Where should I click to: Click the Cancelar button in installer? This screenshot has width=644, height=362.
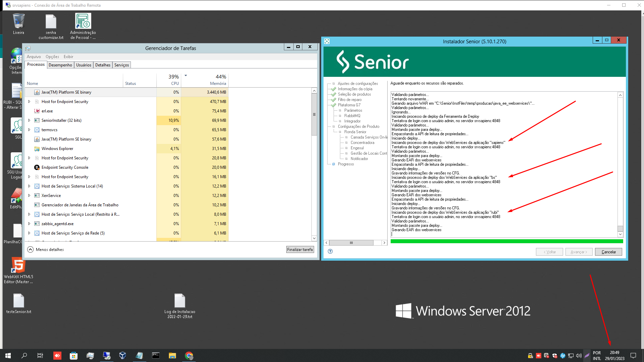(608, 252)
